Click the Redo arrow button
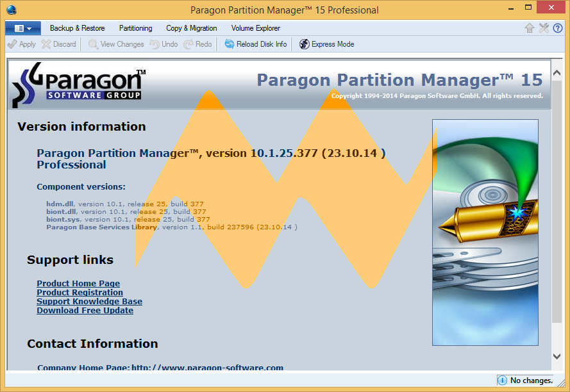Image resolution: width=570 pixels, height=392 pixels. click(197, 44)
